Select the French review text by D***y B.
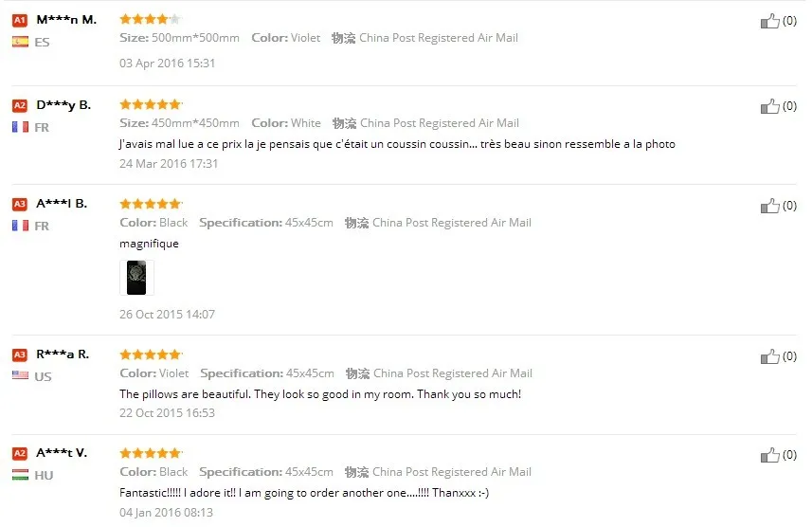812x527 pixels. click(397, 144)
